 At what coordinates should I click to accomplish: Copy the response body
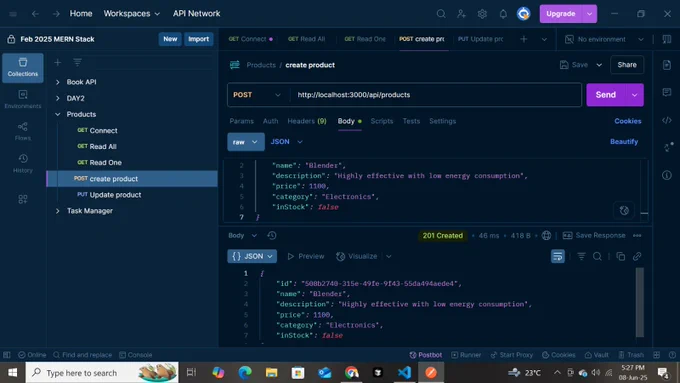621,256
